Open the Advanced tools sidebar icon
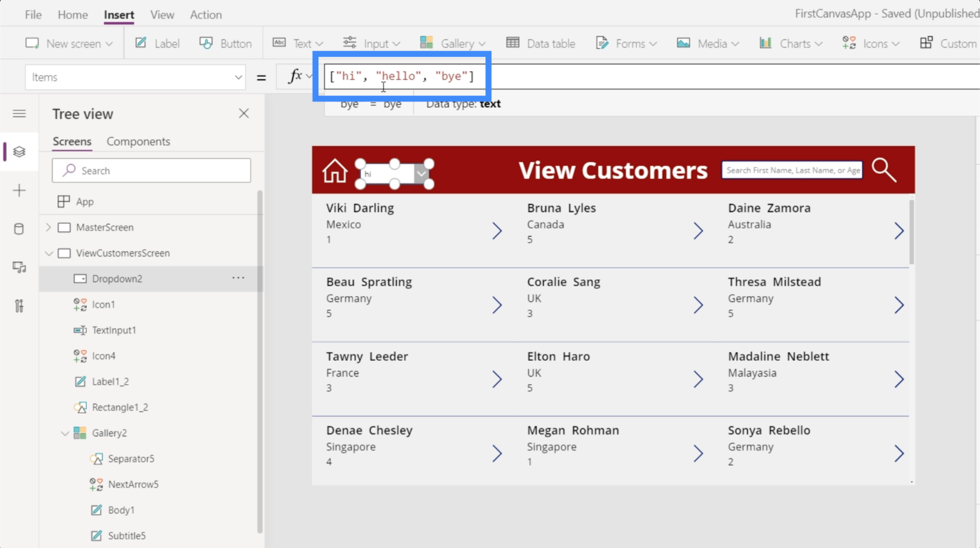Image resolution: width=980 pixels, height=548 pixels. coord(19,305)
